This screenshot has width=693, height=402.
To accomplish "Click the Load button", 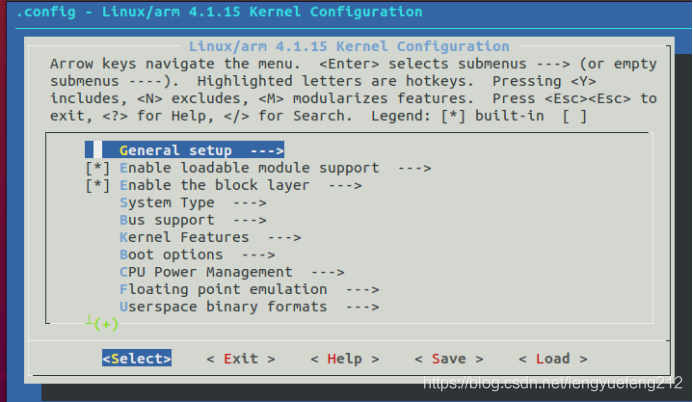I will click(x=552, y=358).
